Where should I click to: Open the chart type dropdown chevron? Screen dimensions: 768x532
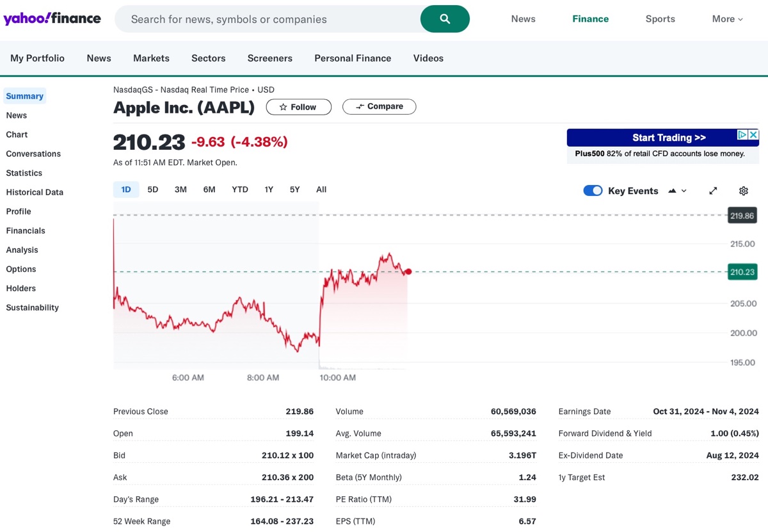coord(684,191)
